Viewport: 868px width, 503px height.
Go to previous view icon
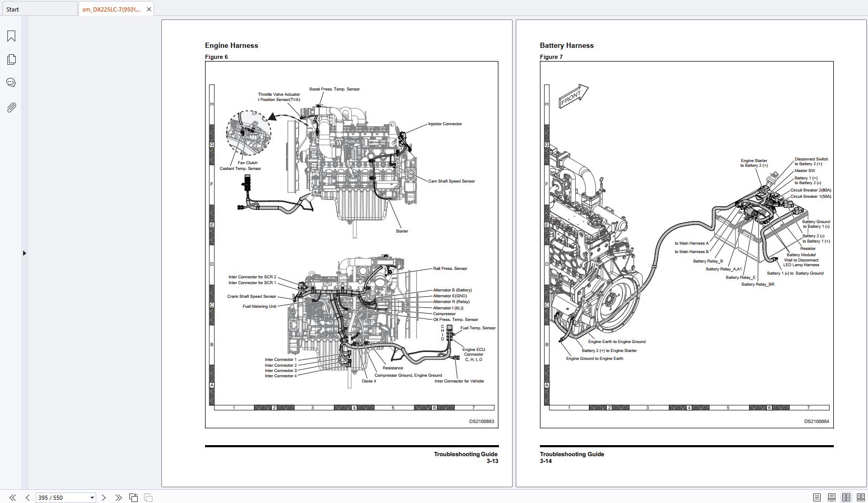(134, 497)
